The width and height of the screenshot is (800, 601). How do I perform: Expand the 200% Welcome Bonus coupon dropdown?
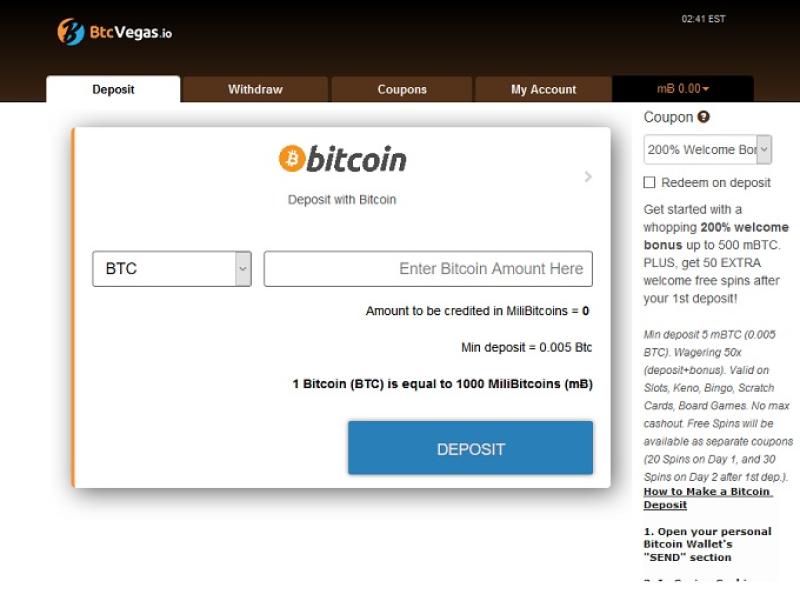pyautogui.click(x=707, y=149)
